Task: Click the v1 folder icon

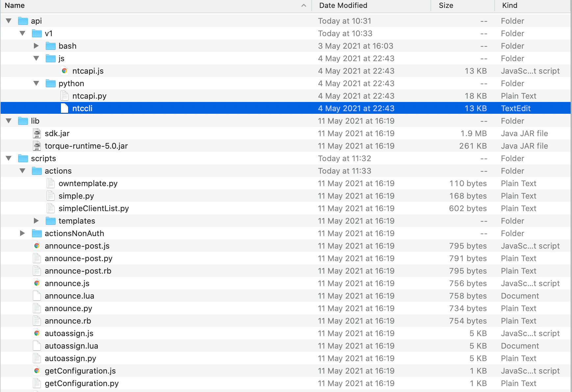Action: 37,34
